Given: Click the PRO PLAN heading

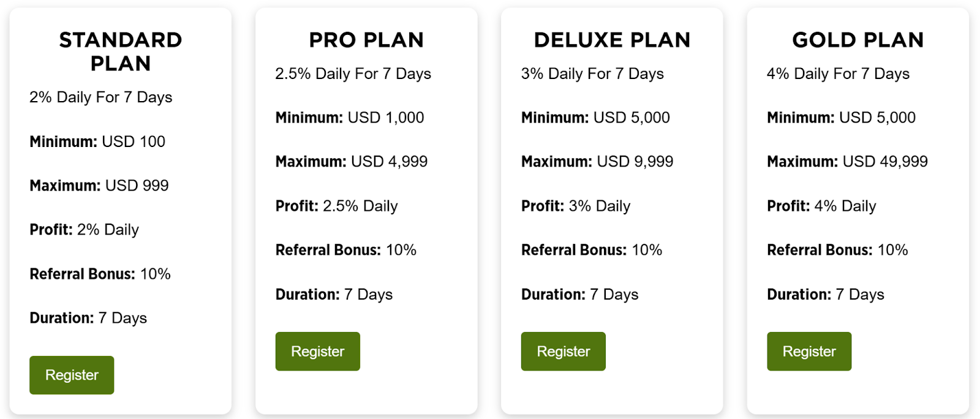Looking at the screenshot, I should click(366, 40).
